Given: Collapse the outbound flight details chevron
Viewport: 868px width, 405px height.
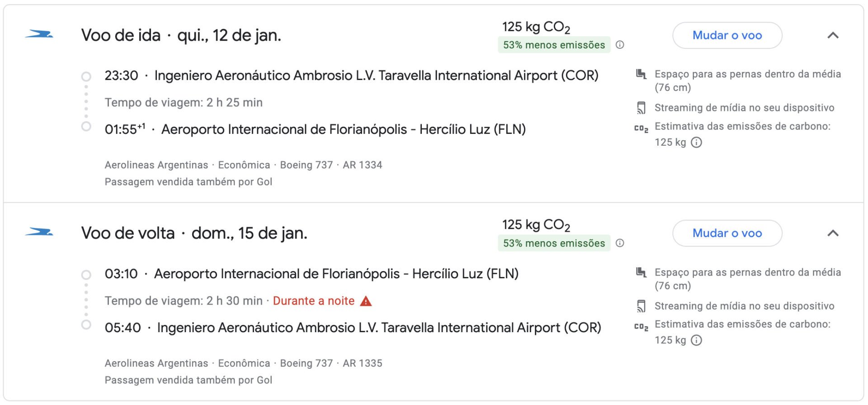Looking at the screenshot, I should (833, 35).
